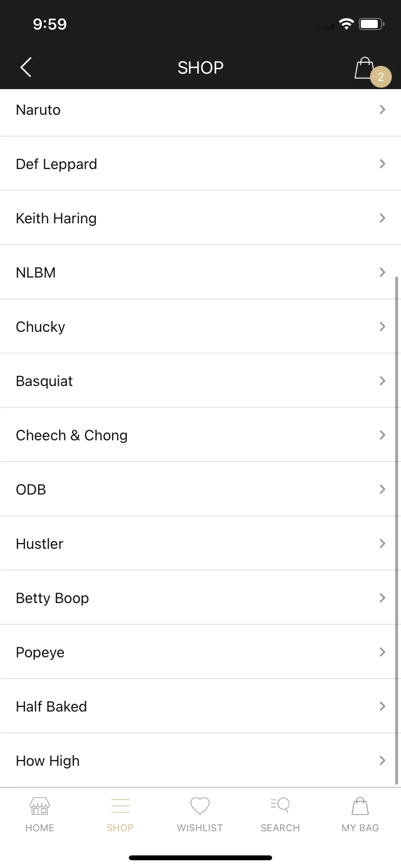Screen dimensions: 401x868
Task: Tap the Home storefront icon
Action: coord(40,806)
